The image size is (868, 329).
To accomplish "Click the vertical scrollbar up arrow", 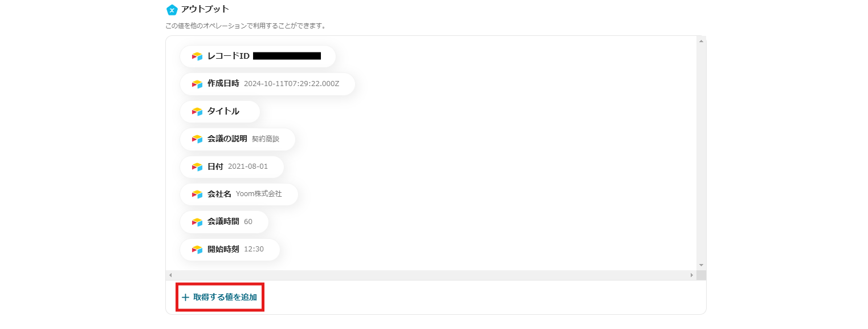I will click(x=701, y=41).
